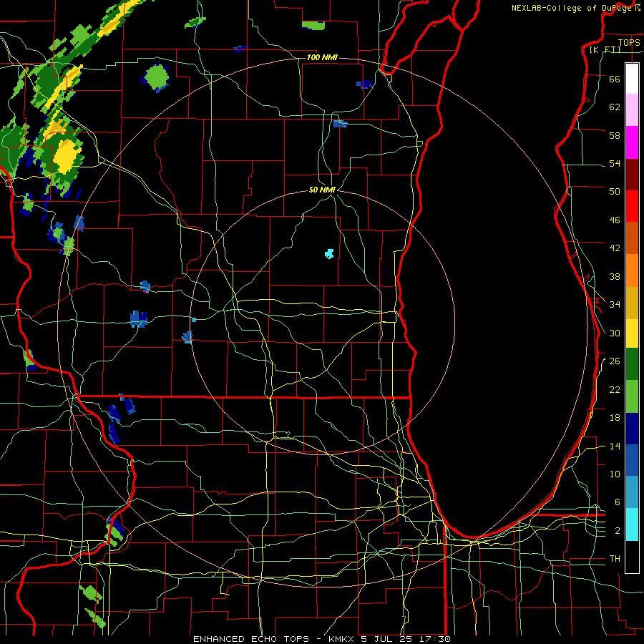This screenshot has height=644, width=644.
Task: Click the legend value 42
Action: click(x=615, y=248)
